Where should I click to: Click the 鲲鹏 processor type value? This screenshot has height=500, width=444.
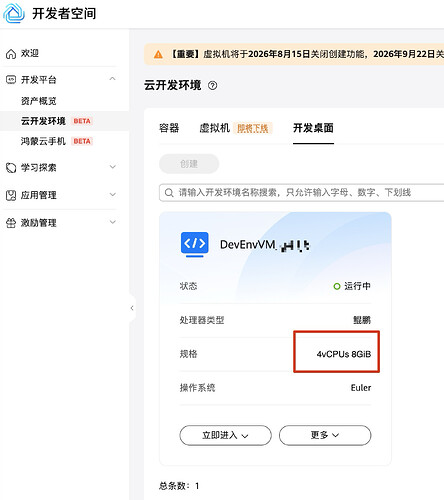(362, 320)
